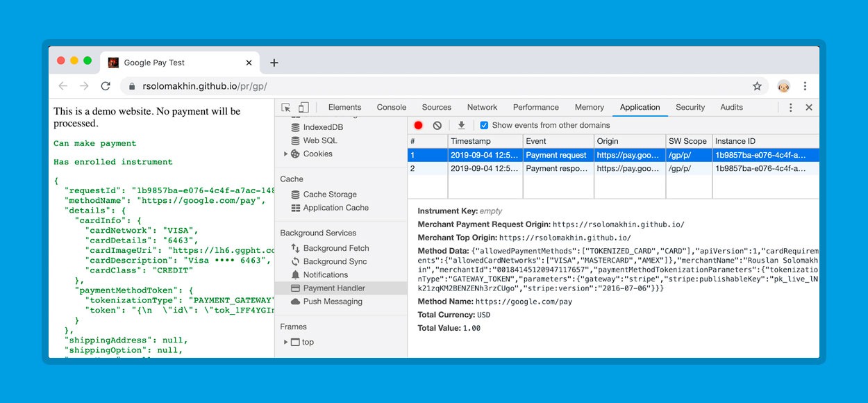Go back with the browser back arrow
Viewport: 868px width, 403px height.
click(63, 86)
